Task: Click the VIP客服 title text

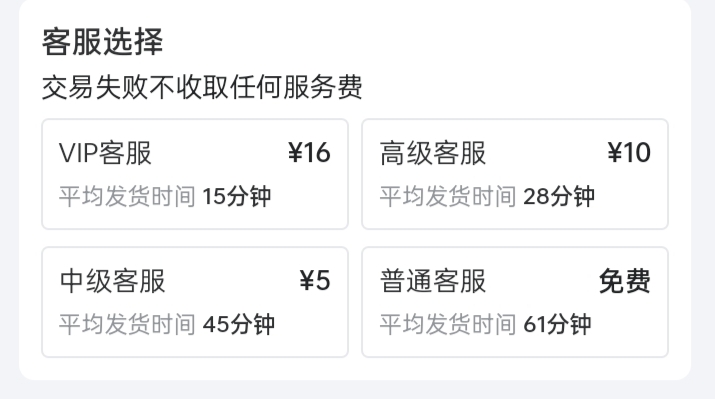Action: [x=105, y=153]
